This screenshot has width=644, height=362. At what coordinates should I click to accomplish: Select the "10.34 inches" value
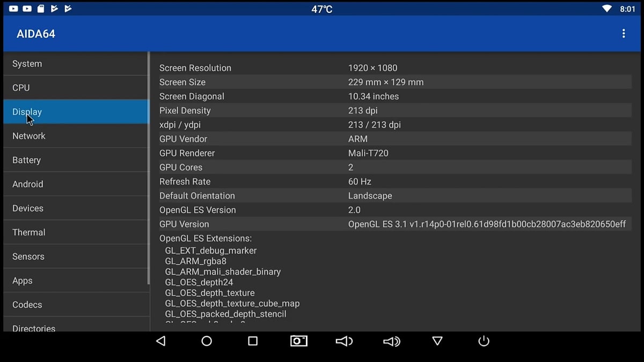[x=374, y=97]
